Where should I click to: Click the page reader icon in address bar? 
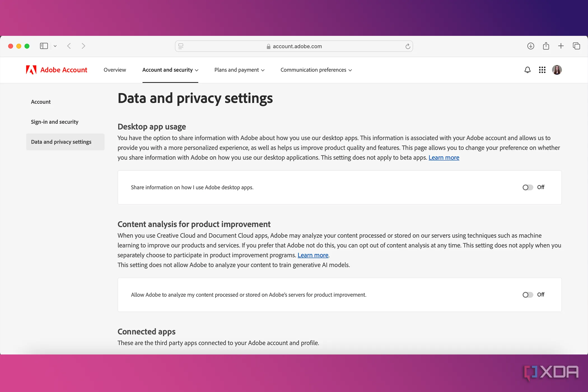click(181, 46)
